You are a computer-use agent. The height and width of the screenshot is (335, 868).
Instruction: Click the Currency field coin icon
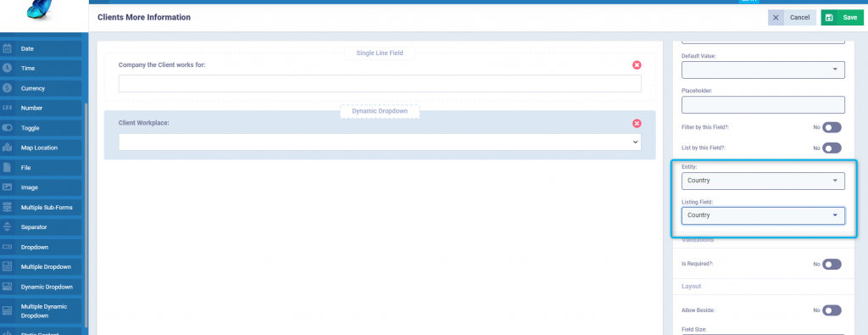pos(7,88)
